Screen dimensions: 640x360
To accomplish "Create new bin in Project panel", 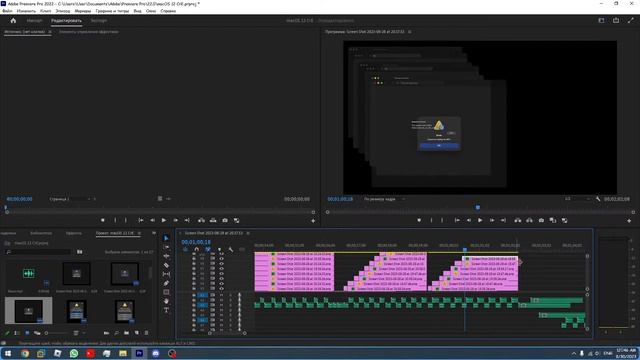I will [127, 333].
